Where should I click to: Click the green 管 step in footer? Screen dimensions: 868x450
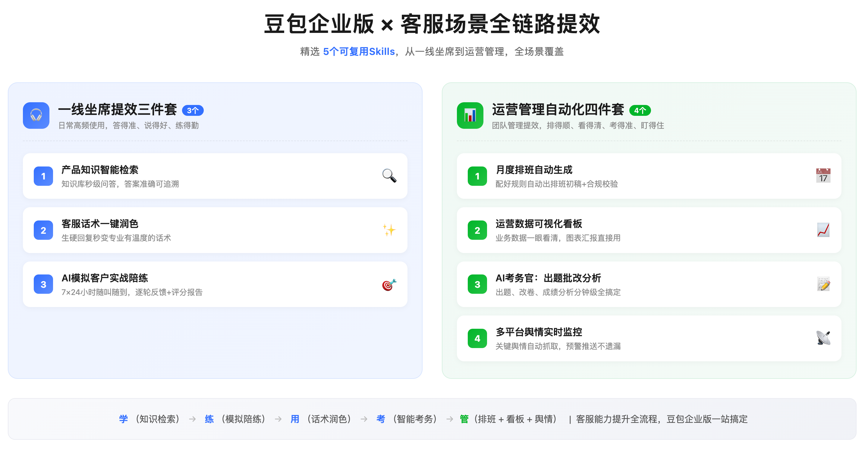pos(464,419)
